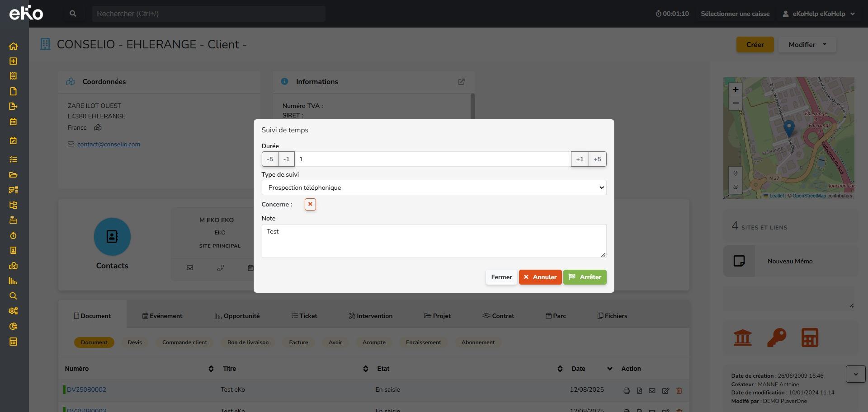Click the orange calculator icon
Image resolution: width=868 pixels, height=412 pixels.
(x=810, y=337)
